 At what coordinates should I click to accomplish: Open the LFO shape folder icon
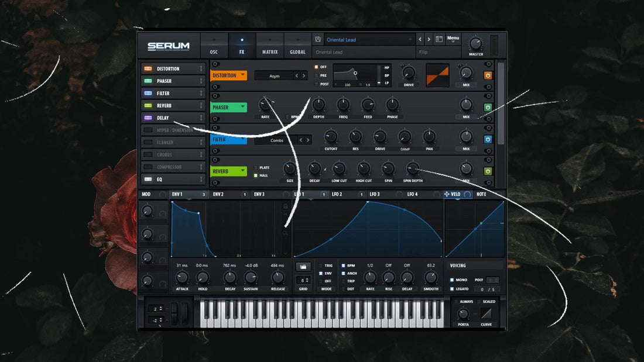coord(303,267)
